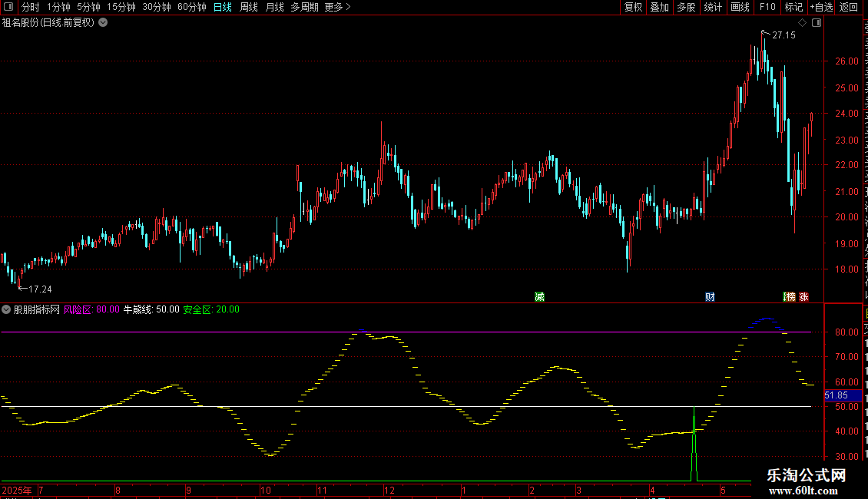
Task: Click the 18.00 price axis label
Action: (x=847, y=269)
